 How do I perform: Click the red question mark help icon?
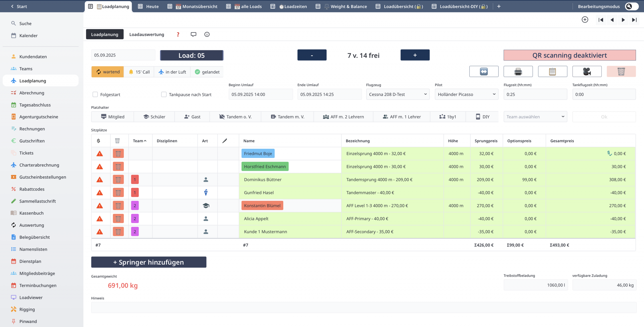[178, 34]
